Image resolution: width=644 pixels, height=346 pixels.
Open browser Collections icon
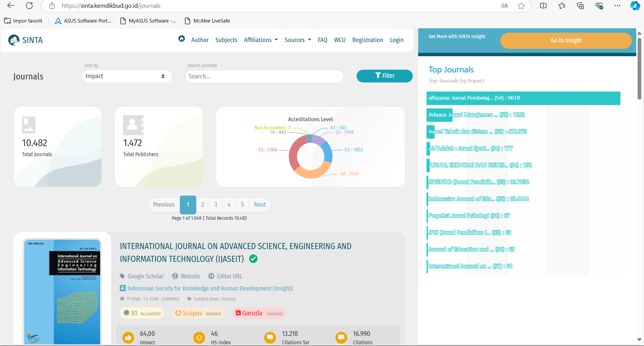coord(580,6)
